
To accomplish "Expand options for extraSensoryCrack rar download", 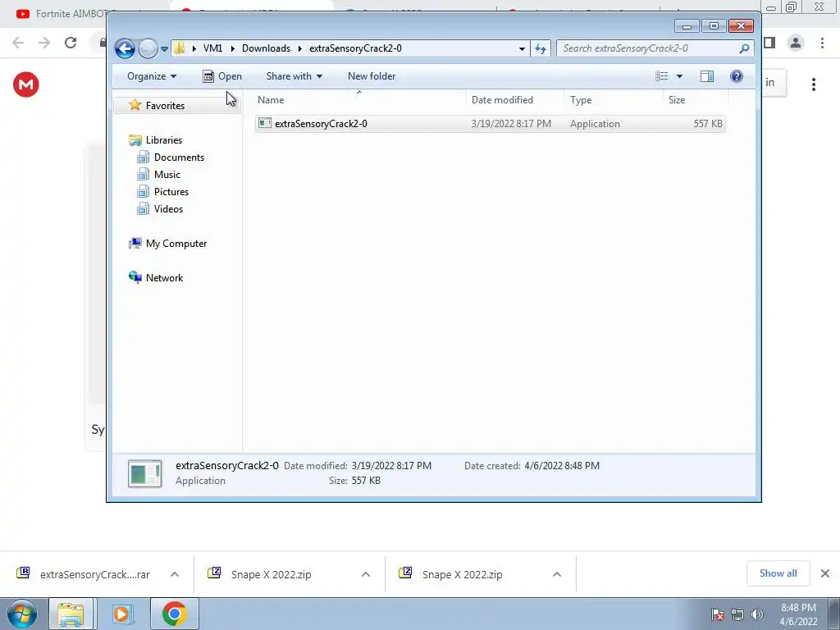I will (175, 574).
